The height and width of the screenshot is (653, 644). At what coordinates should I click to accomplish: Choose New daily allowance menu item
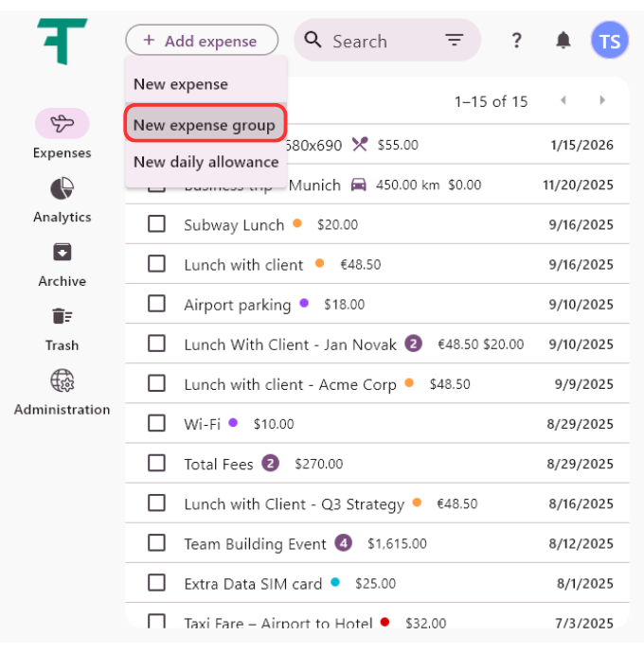(206, 162)
